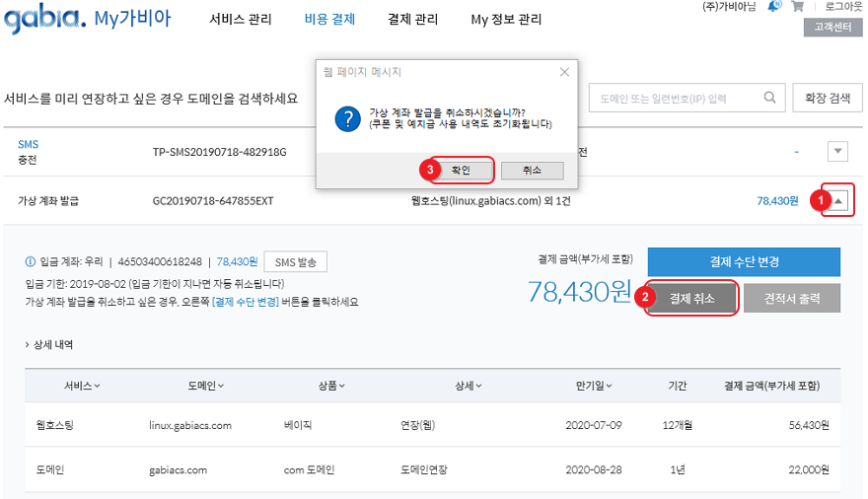The width and height of the screenshot is (868, 499).
Task: Click 로그아웃 link
Action: click(843, 7)
